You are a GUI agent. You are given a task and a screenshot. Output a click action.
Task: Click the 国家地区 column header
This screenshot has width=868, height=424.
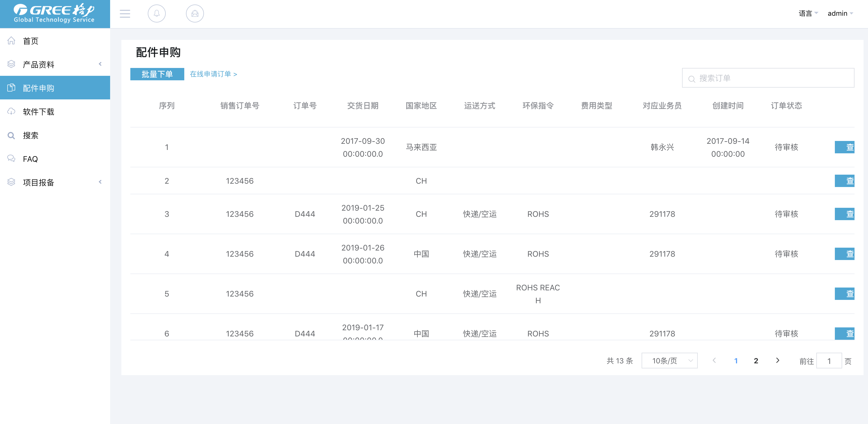pos(421,106)
